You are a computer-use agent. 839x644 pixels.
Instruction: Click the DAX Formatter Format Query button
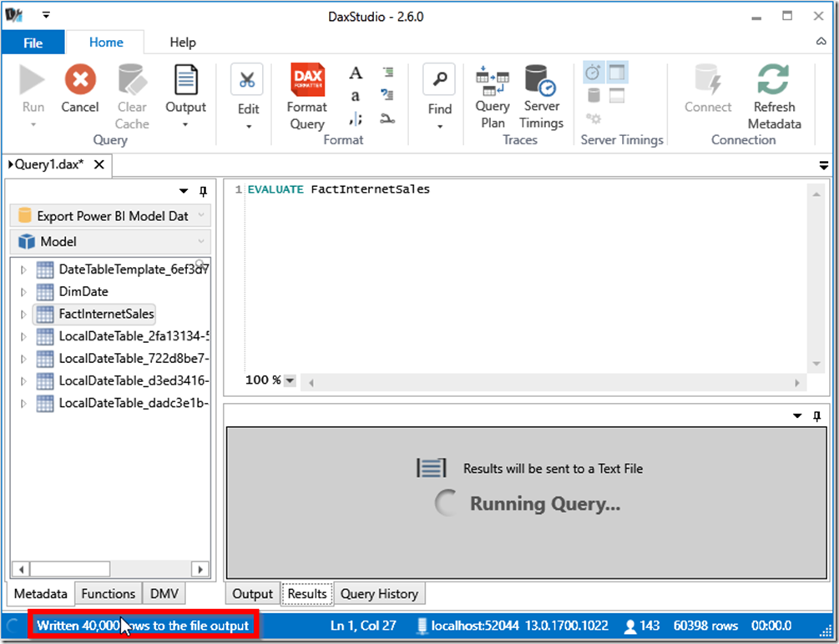pyautogui.click(x=306, y=97)
